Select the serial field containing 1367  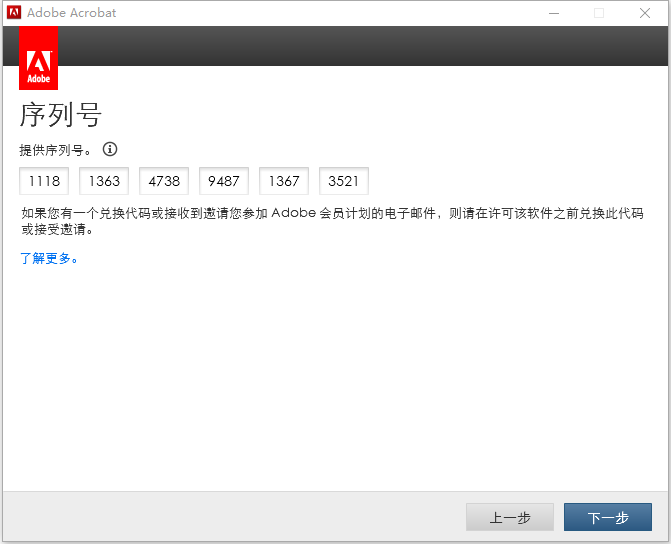point(284,181)
